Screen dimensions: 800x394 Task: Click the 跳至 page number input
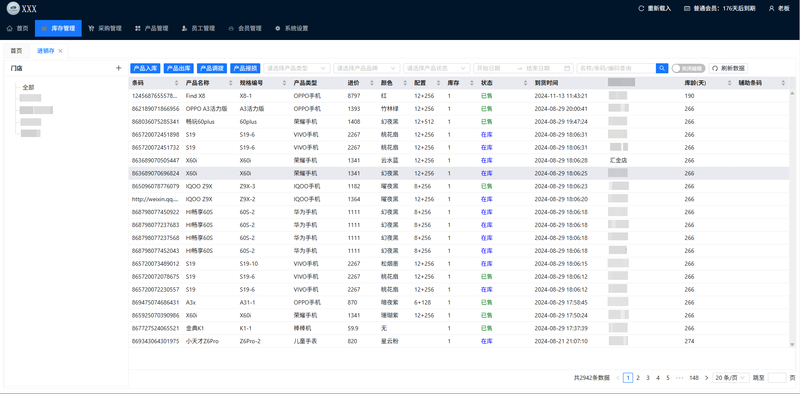[x=777, y=378]
